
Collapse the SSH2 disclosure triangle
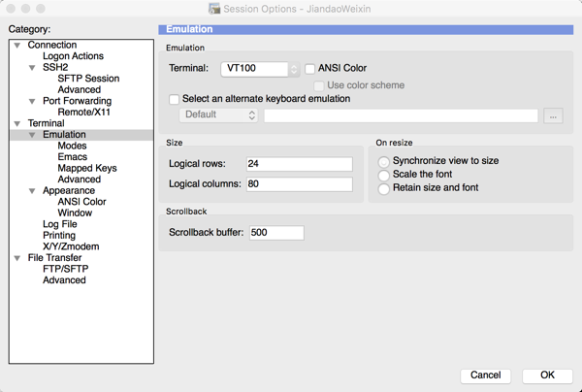tap(32, 68)
